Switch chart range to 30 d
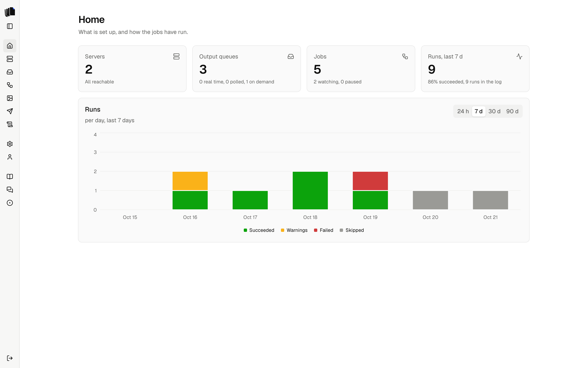588x368 pixels. 494,111
